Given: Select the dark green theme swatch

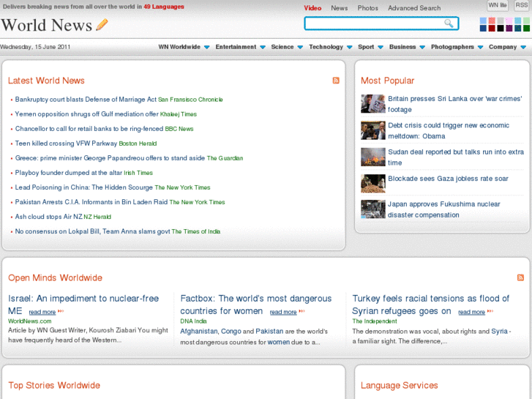Looking at the screenshot, I should (x=526, y=28).
